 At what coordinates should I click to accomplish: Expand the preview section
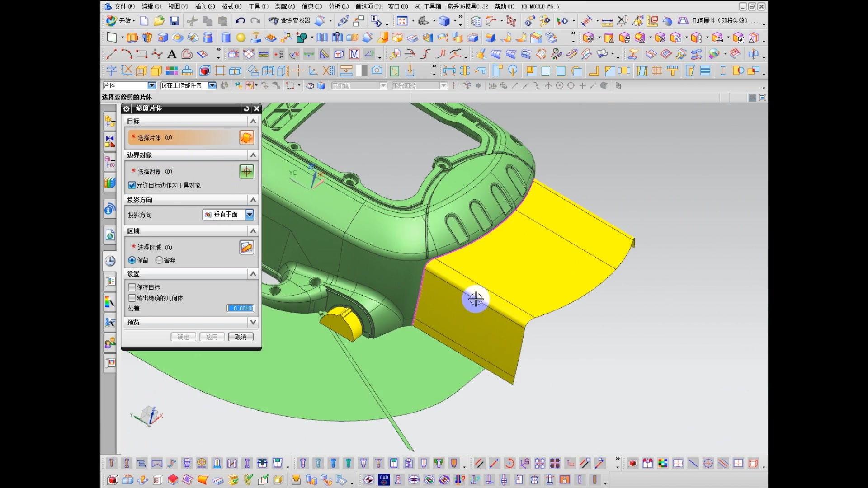(x=253, y=322)
